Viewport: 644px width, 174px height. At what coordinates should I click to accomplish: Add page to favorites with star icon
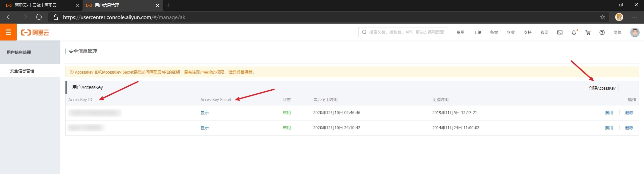coord(602,17)
